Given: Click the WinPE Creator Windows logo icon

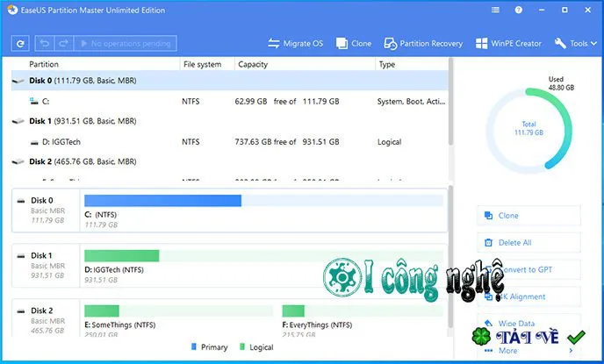Looking at the screenshot, I should coord(481,44).
